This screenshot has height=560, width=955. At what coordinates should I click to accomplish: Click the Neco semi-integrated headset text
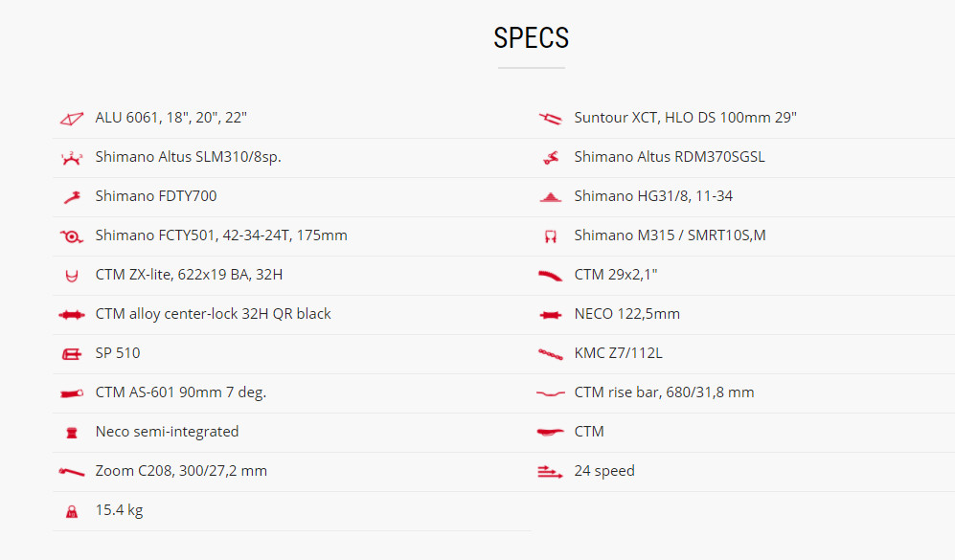pyautogui.click(x=167, y=432)
